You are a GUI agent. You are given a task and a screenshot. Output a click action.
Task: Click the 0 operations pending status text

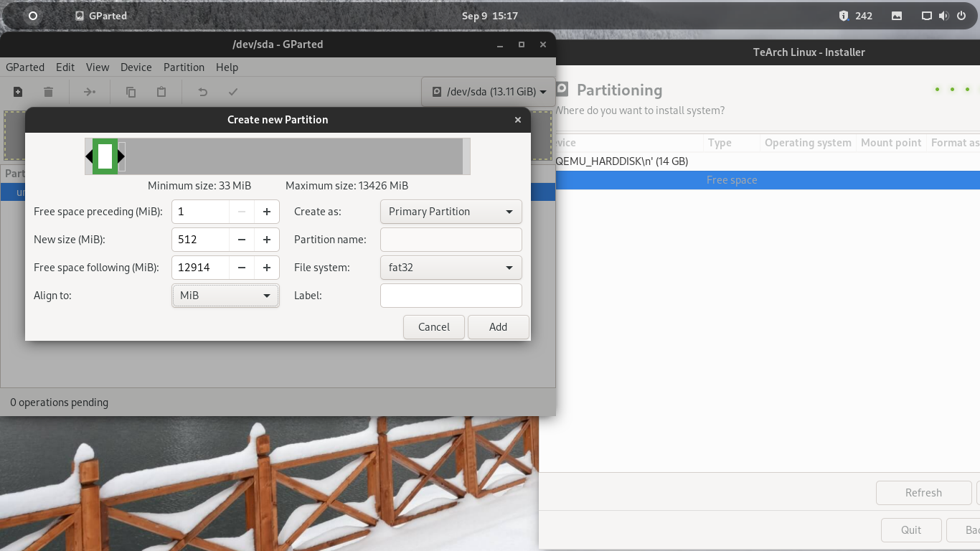60,402
